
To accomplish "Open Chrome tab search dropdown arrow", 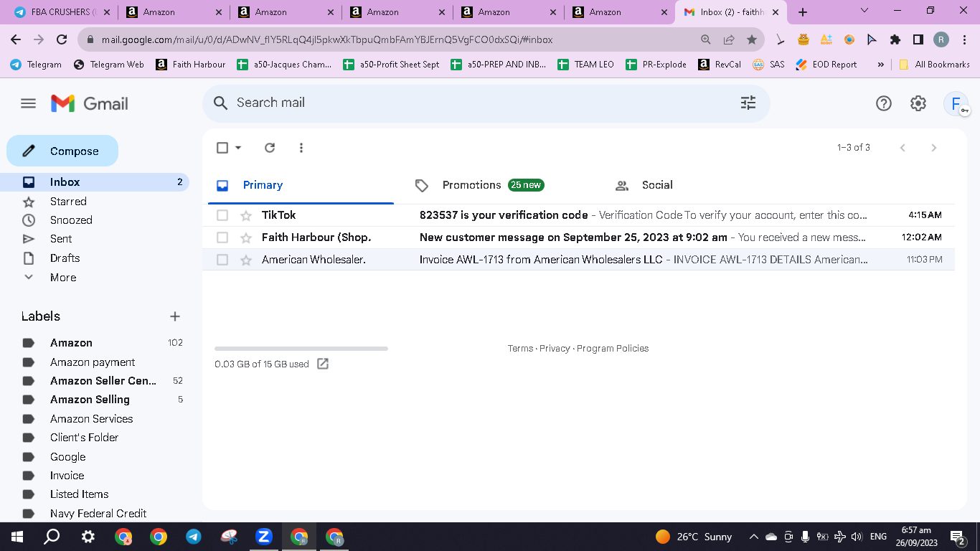I will click(x=864, y=11).
